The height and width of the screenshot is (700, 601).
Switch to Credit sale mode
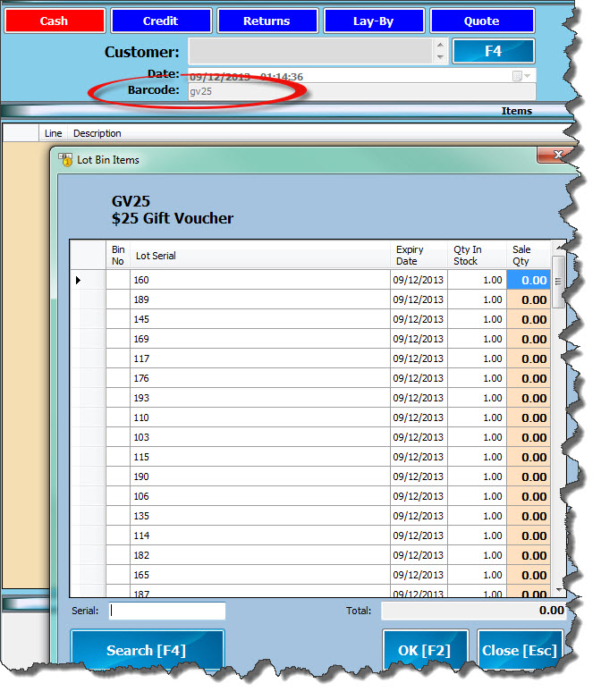point(161,21)
